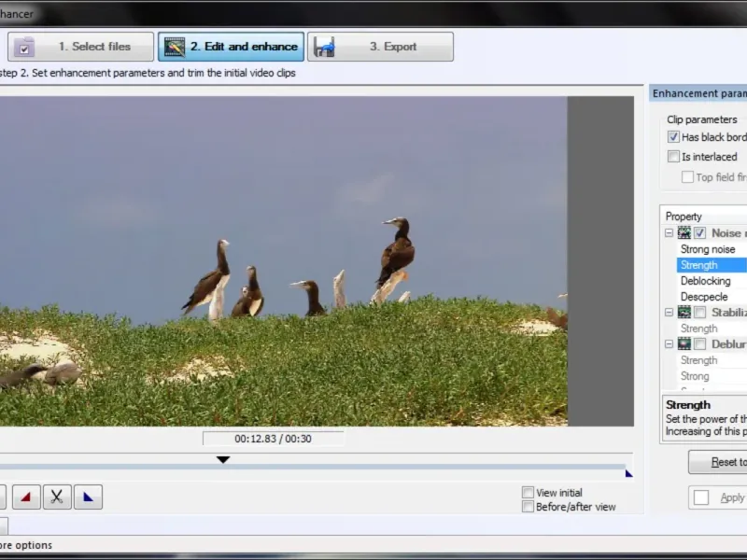
Task: Collapse the Noise removal property group
Action: pos(669,233)
